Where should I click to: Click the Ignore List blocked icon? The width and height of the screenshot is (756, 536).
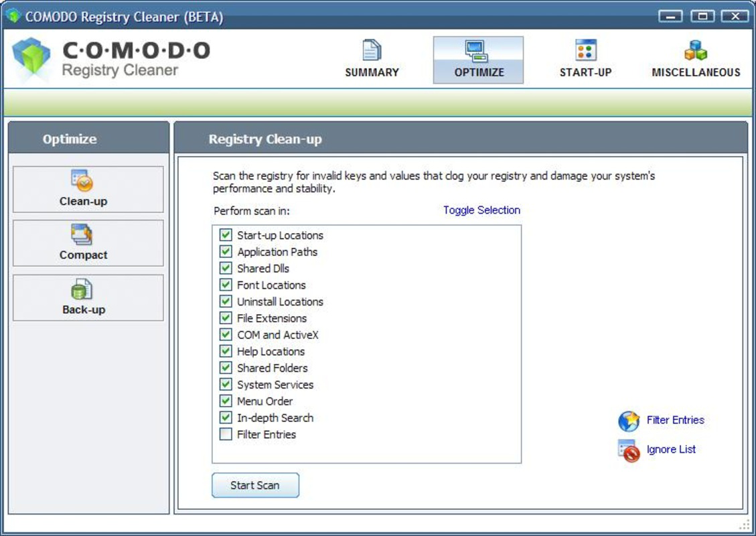[629, 451]
